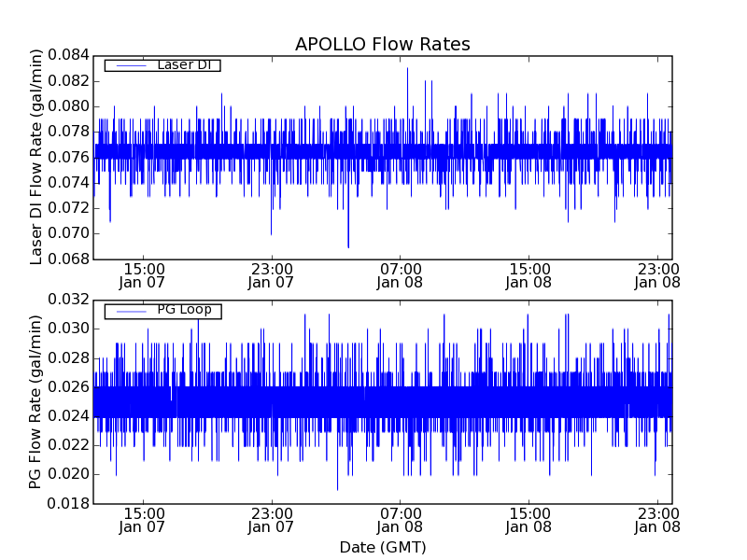Click the 0.078 tick label on upper plot
This screenshot has height=560, width=747.
68,132
